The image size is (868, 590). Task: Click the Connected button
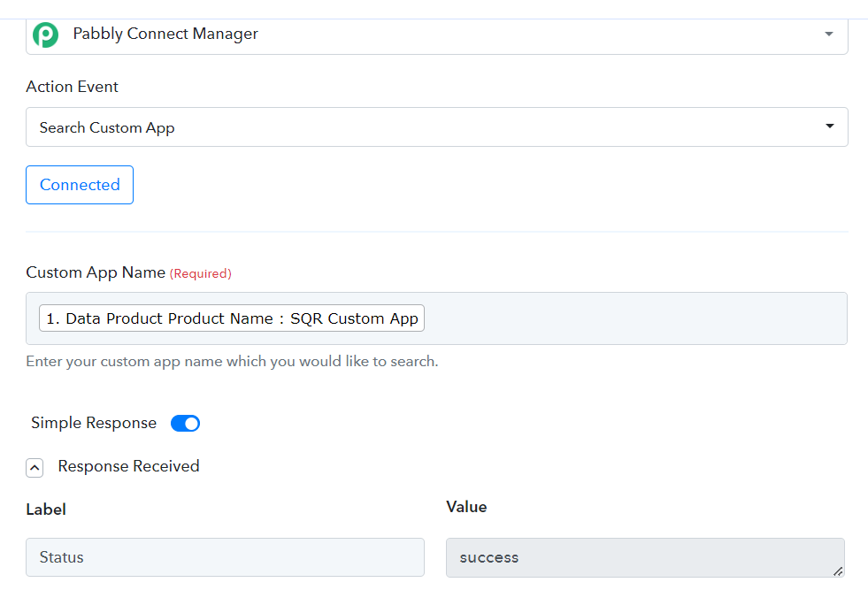(80, 185)
